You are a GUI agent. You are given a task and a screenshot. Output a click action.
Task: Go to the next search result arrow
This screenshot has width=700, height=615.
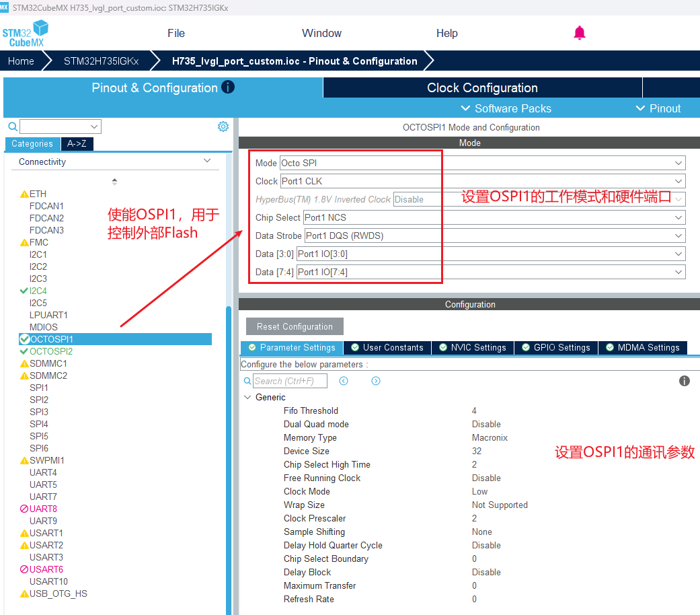tap(376, 381)
